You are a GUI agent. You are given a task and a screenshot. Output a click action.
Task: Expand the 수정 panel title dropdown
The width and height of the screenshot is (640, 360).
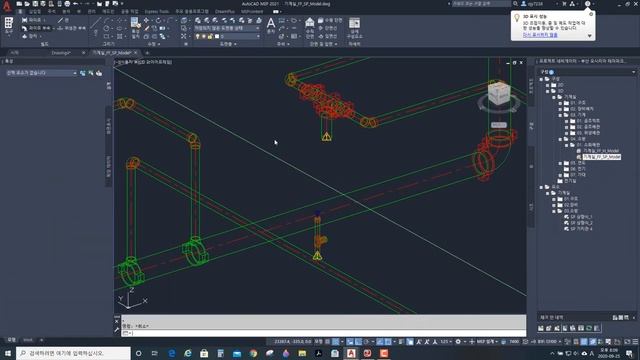pos(153,44)
